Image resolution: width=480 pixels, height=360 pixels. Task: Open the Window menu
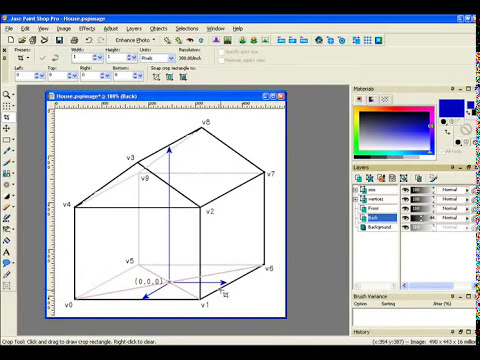215,29
